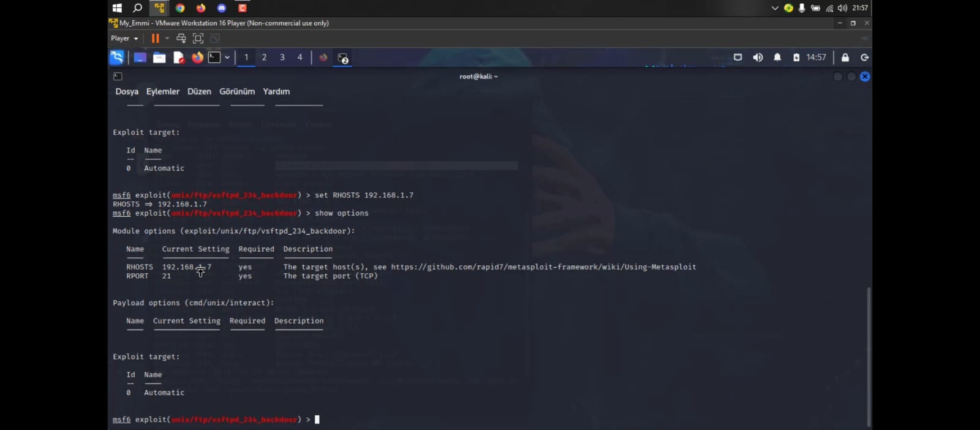Select VMware Player icon in Windows taskbar
980x430 pixels.
pyautogui.click(x=159, y=8)
